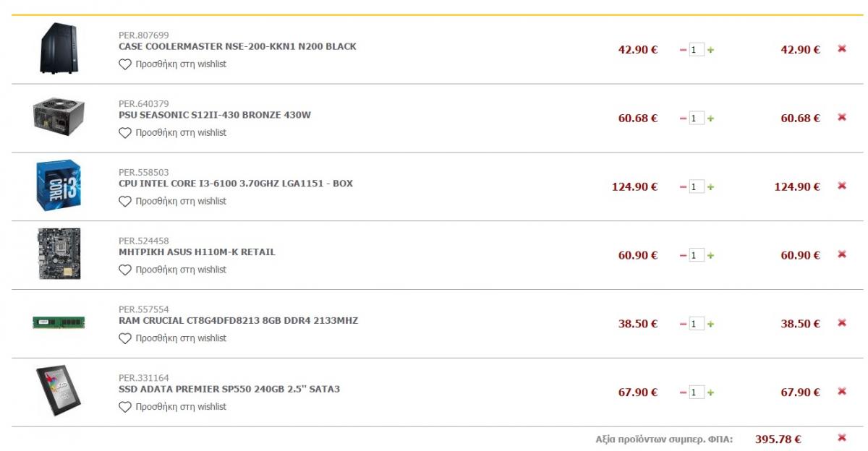This screenshot has width=868, height=451.
Task: Click quantity field of ADATA SSD row
Action: tap(697, 392)
